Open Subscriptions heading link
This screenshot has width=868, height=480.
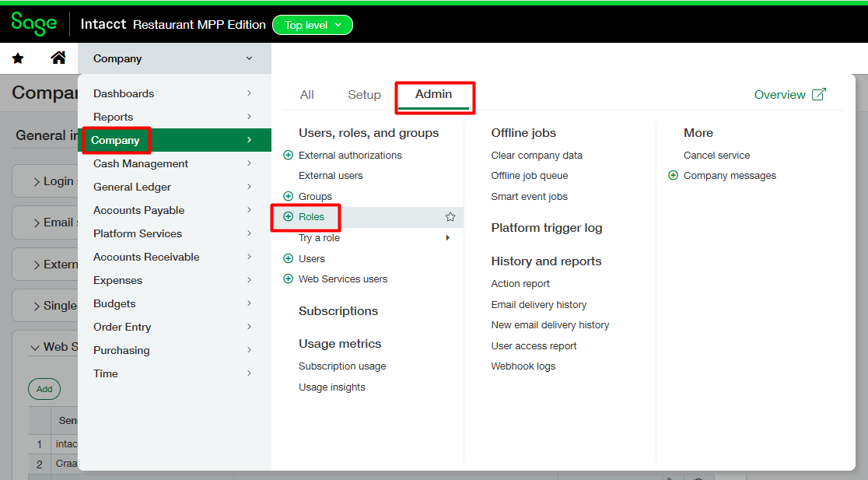pos(338,310)
